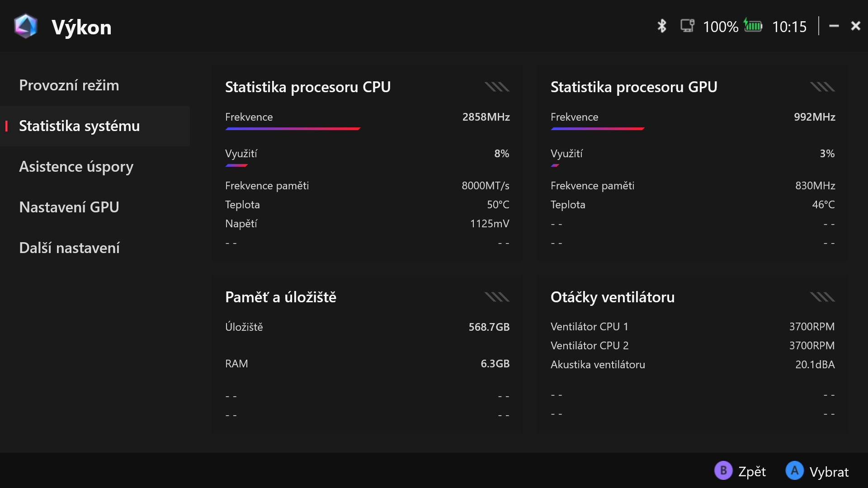
Task: Click the 10:15 clock display
Action: click(x=789, y=27)
